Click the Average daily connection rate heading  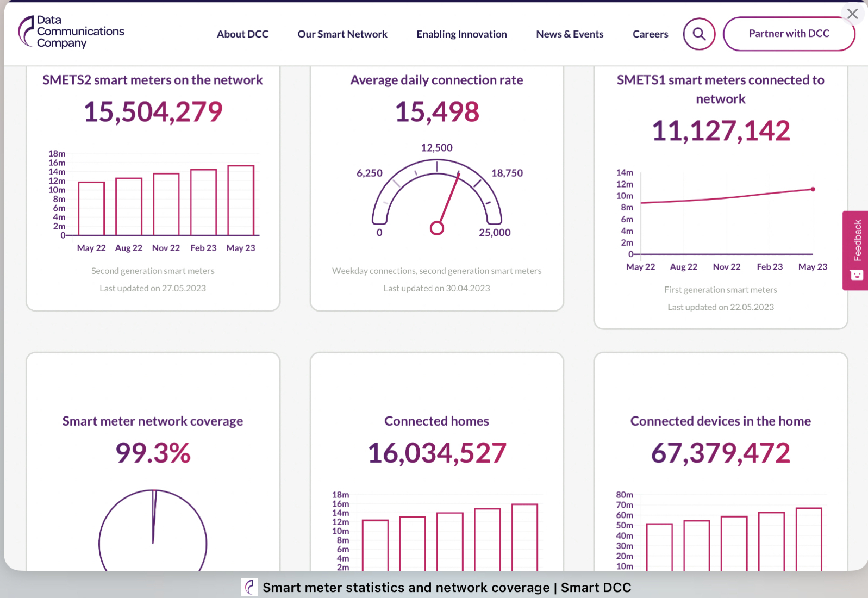436,80
